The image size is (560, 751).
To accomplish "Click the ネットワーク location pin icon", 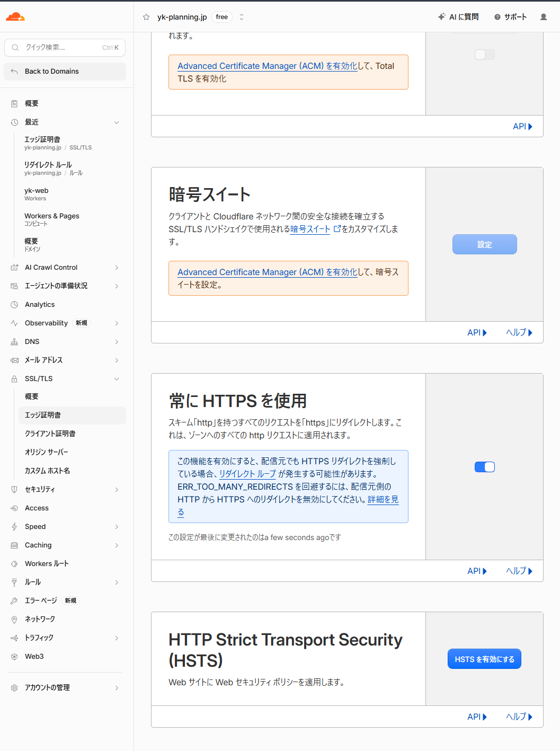I will pos(14,620).
